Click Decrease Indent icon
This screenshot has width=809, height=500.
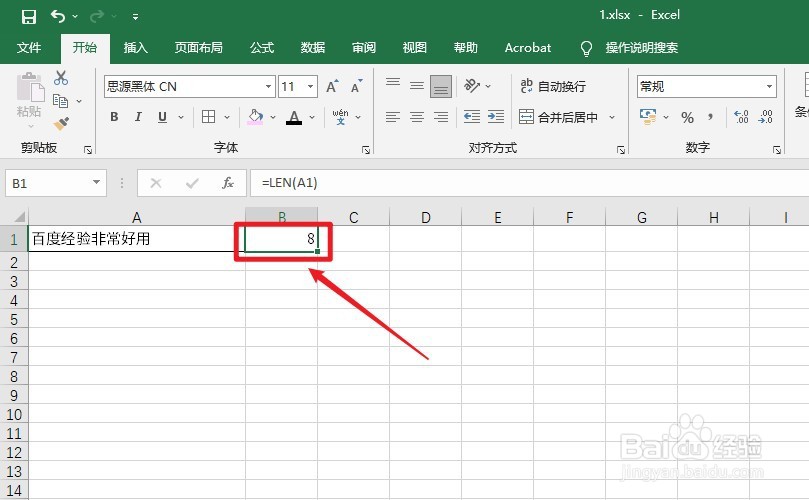tap(472, 117)
